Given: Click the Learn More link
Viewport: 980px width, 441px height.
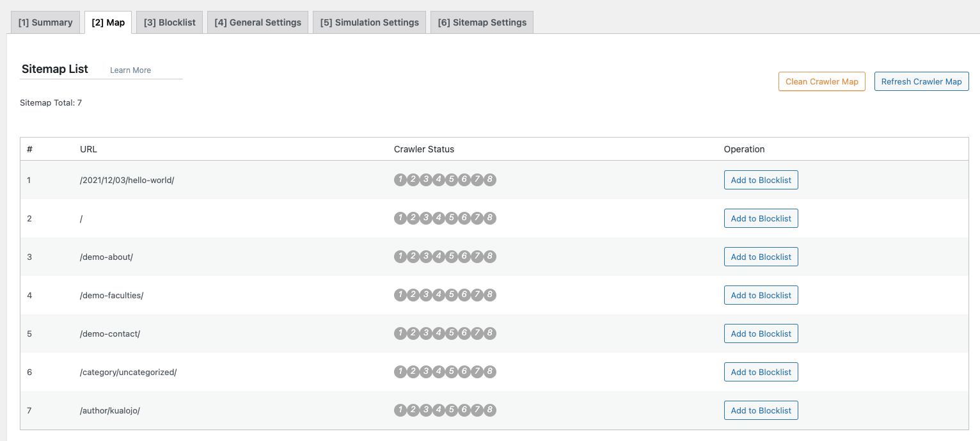Looking at the screenshot, I should pos(130,70).
